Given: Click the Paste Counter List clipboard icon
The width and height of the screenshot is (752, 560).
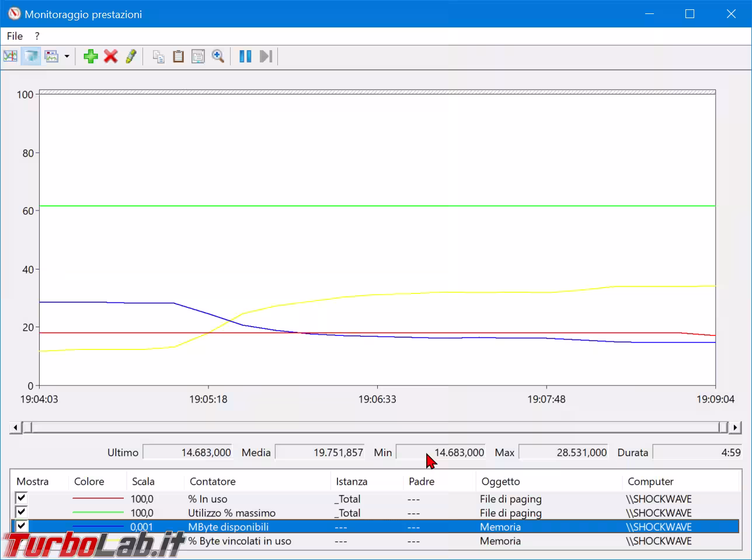Looking at the screenshot, I should [178, 57].
